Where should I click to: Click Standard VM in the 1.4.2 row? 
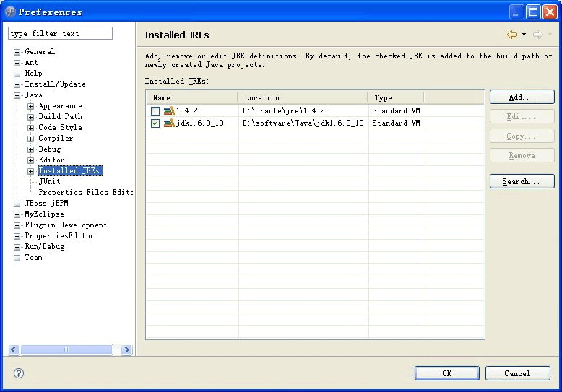click(396, 110)
